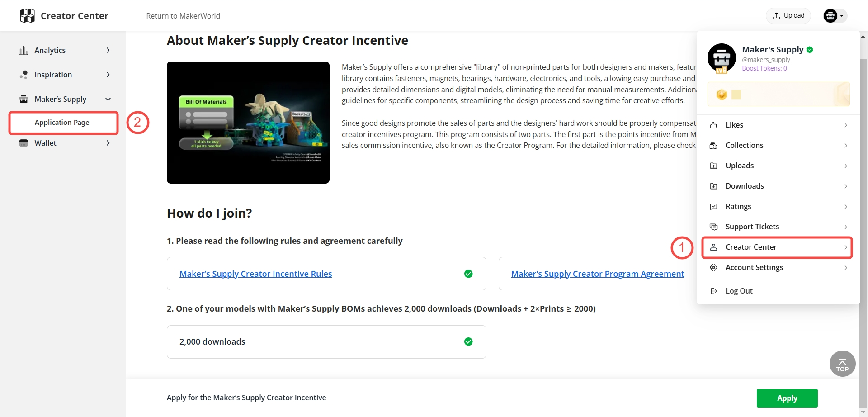Open Likes from the account menu
The height and width of the screenshot is (417, 868).
(778, 125)
